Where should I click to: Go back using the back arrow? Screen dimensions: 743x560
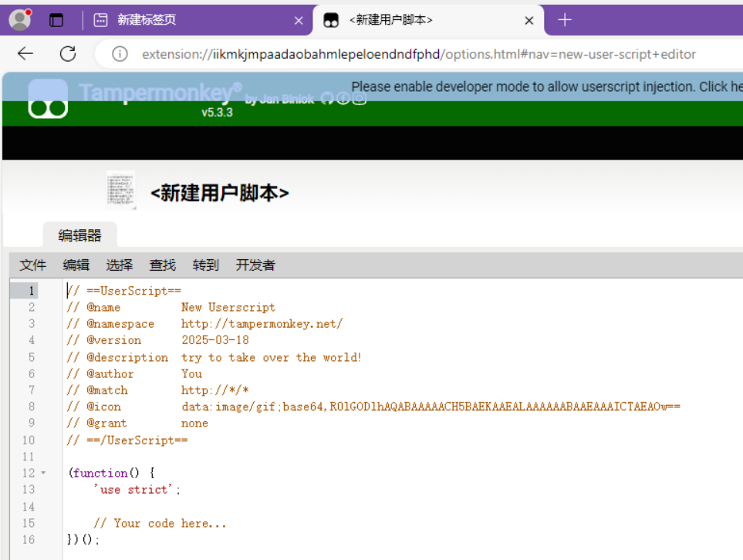coord(25,53)
